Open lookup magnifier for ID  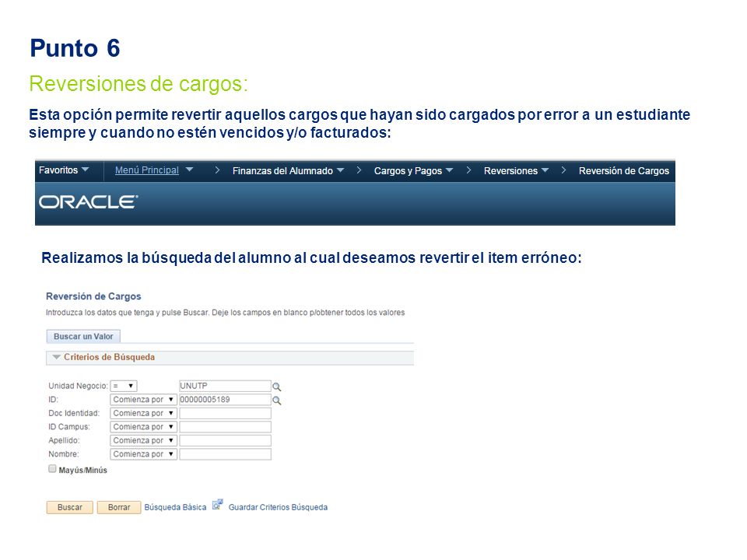(x=276, y=401)
